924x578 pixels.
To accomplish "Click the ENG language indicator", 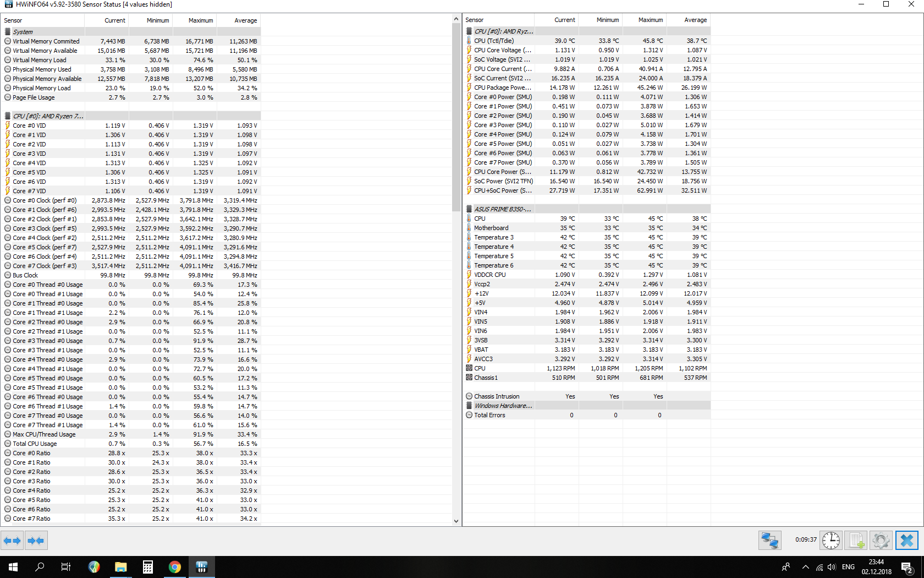I will pyautogui.click(x=849, y=567).
